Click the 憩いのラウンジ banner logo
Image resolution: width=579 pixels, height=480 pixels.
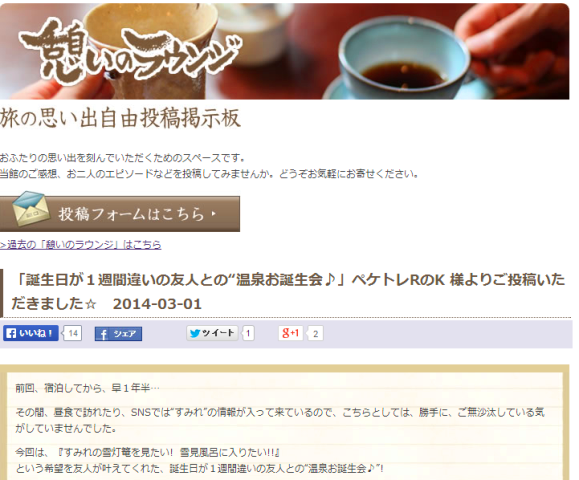pyautogui.click(x=129, y=52)
